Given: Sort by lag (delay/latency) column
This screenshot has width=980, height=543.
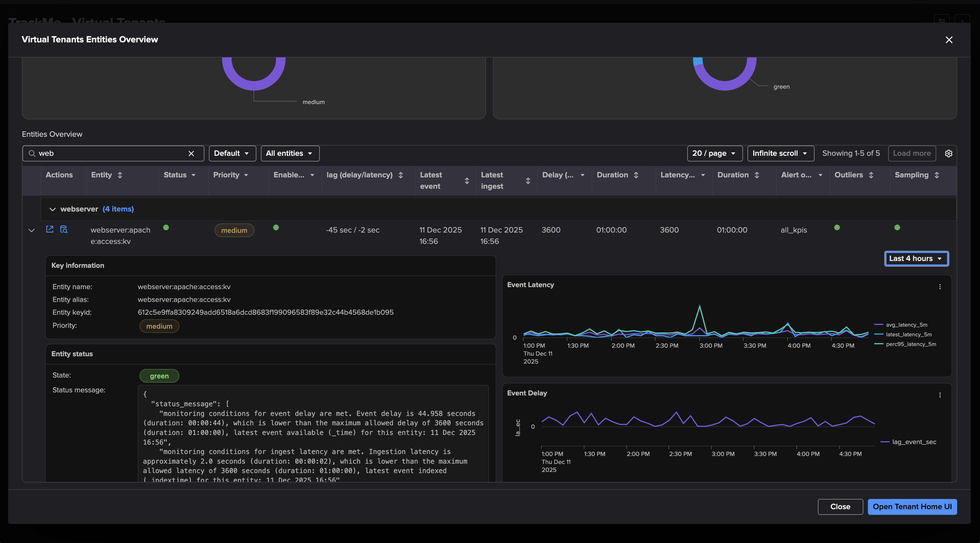Looking at the screenshot, I should click(x=400, y=175).
